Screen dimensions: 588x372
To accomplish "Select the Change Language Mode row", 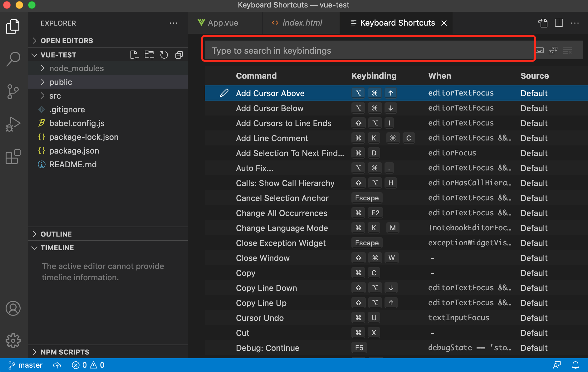I will pyautogui.click(x=396, y=228).
